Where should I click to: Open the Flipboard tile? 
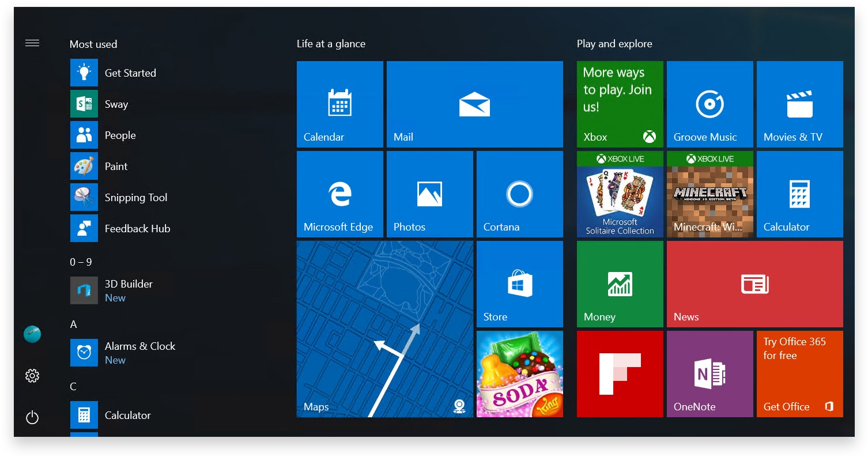[x=620, y=374]
